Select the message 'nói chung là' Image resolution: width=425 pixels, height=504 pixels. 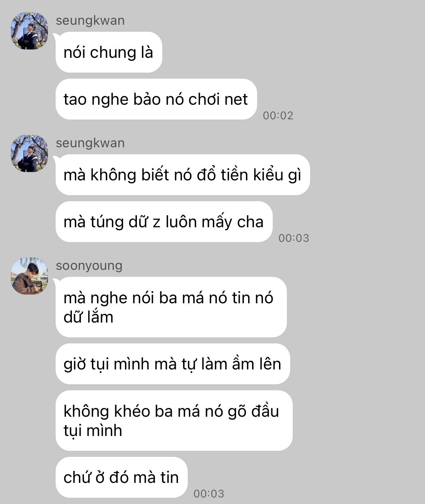[x=109, y=52]
